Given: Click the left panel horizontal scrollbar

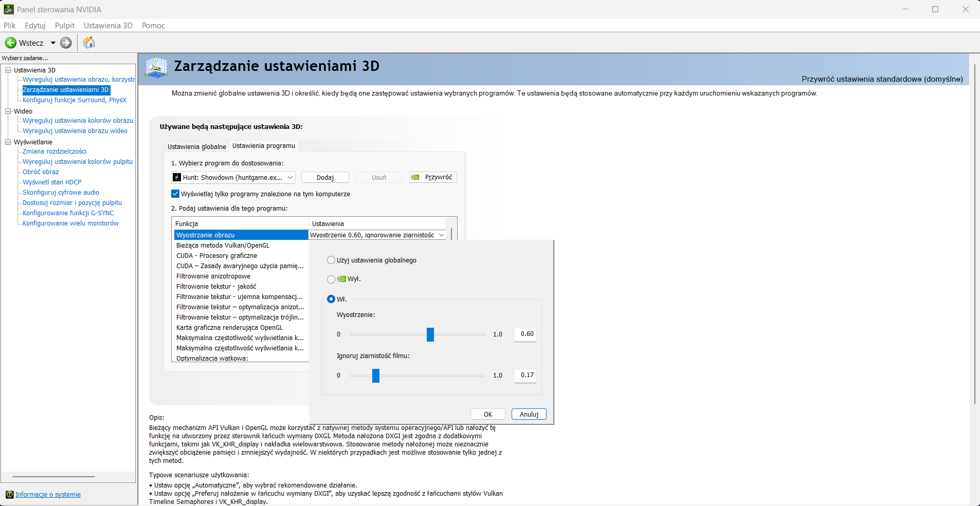Looking at the screenshot, I should tap(53, 477).
